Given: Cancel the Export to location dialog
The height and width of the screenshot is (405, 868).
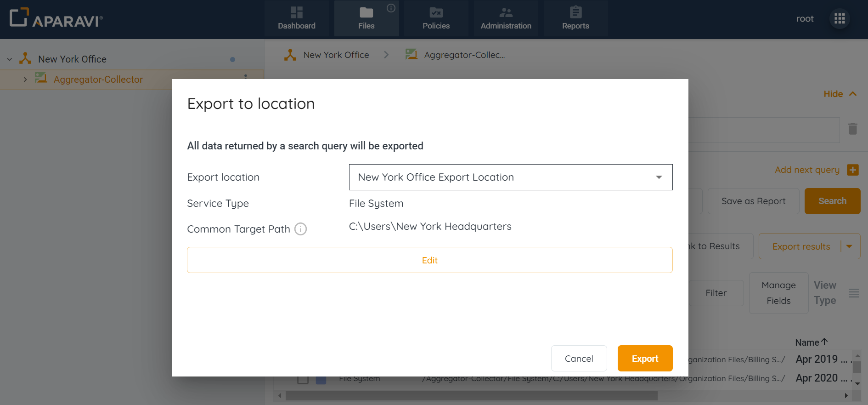Looking at the screenshot, I should pos(579,359).
